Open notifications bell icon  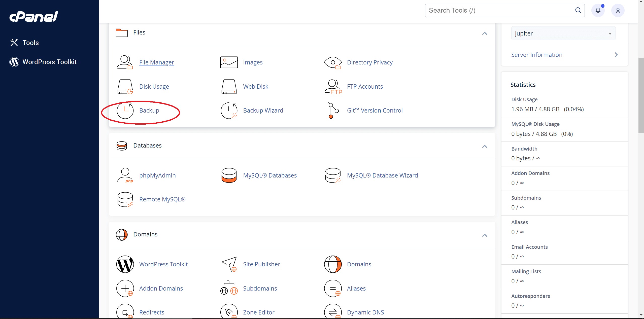[x=598, y=10]
